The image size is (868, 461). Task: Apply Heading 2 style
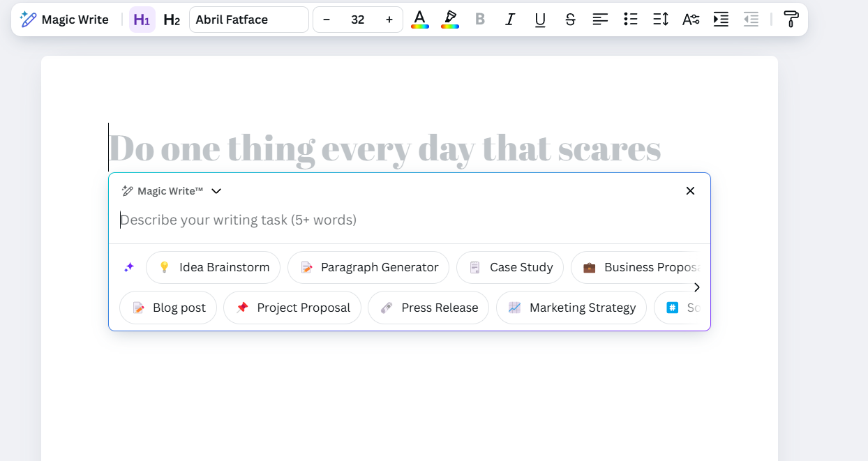pos(172,20)
